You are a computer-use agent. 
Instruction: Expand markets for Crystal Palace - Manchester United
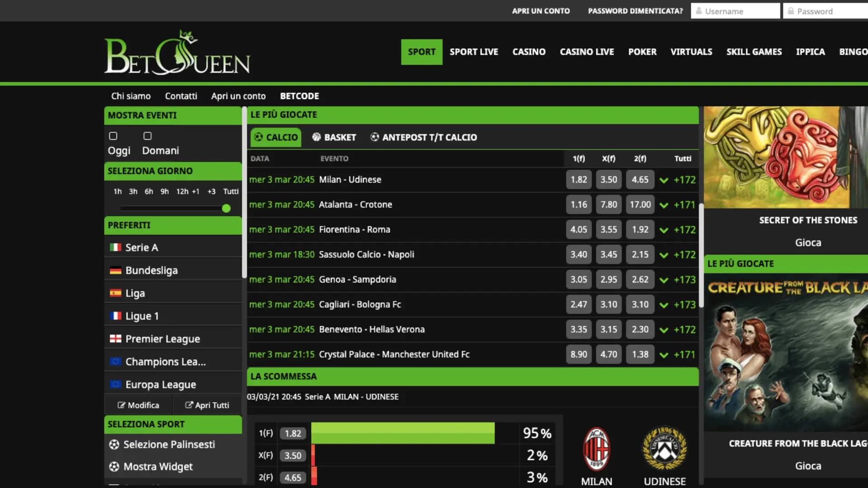[664, 354]
